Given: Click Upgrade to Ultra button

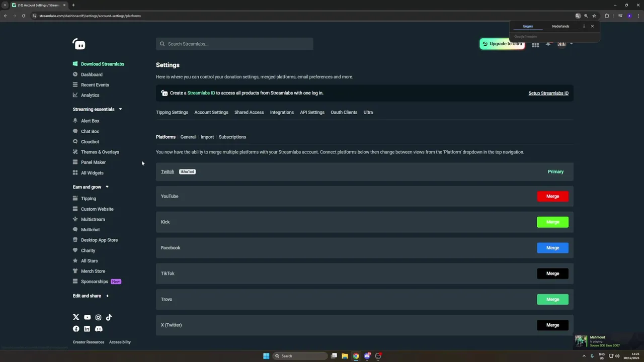Looking at the screenshot, I should (x=502, y=44).
